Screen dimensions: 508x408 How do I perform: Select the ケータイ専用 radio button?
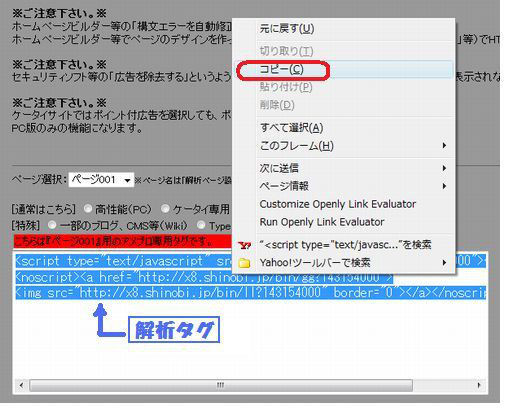pyautogui.click(x=165, y=209)
